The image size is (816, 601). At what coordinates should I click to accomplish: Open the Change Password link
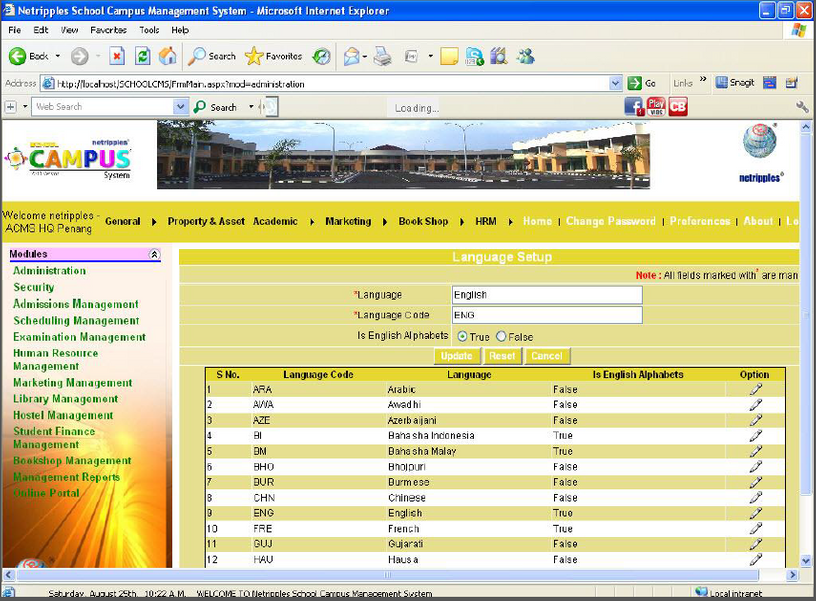(610, 221)
